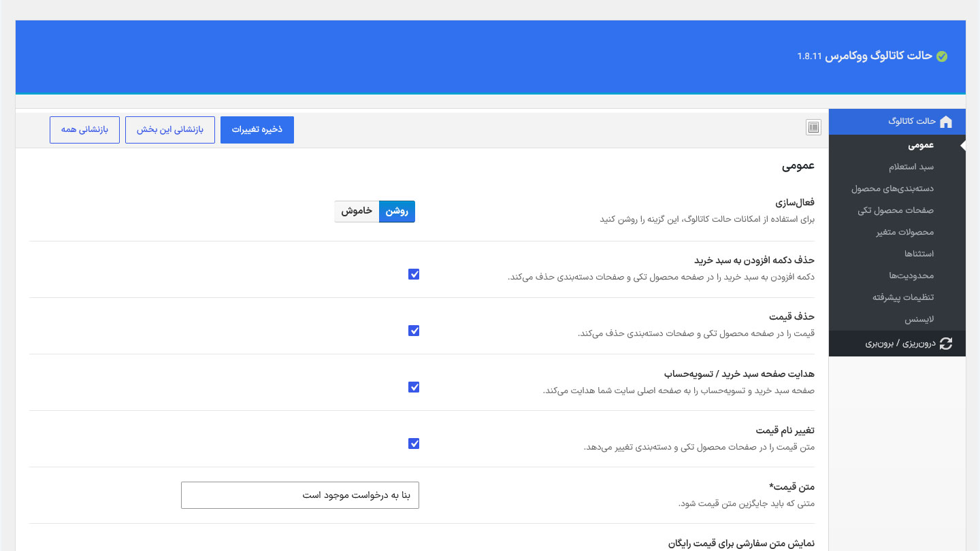Open سبد استعلام in the sidebar

(x=897, y=167)
